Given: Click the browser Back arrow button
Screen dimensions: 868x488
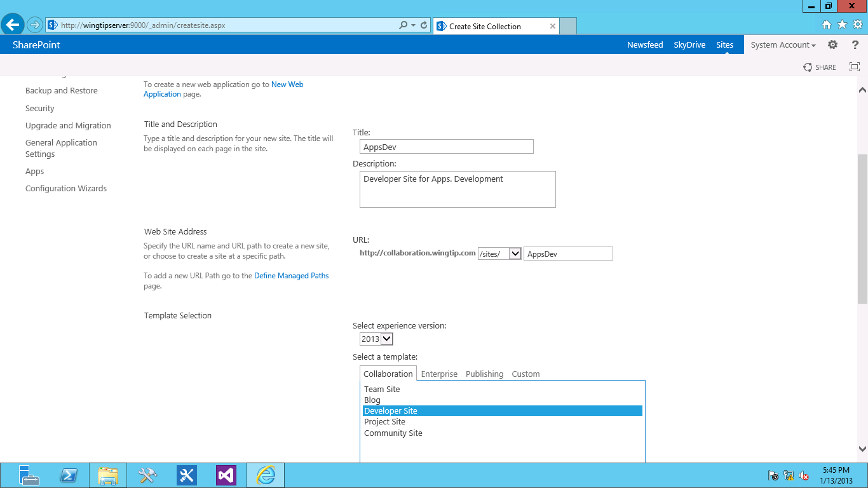Looking at the screenshot, I should coord(13,25).
